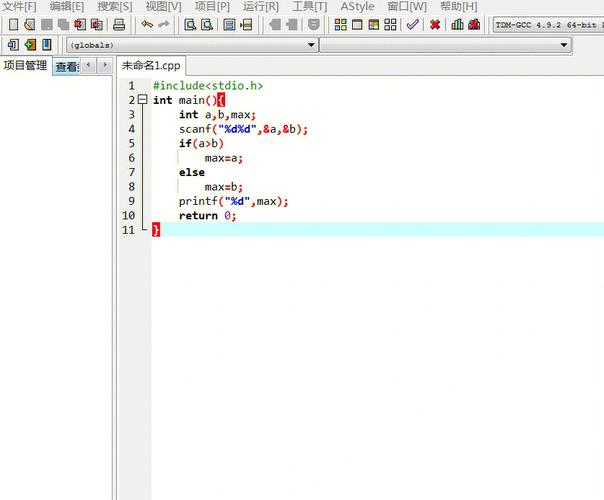The image size is (604, 500).
Task: Click the blue Toggle bookmark icon
Action: coord(47,45)
